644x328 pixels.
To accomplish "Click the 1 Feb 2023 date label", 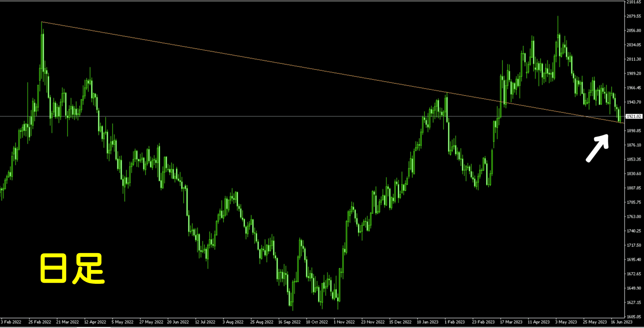I will coord(455,322).
